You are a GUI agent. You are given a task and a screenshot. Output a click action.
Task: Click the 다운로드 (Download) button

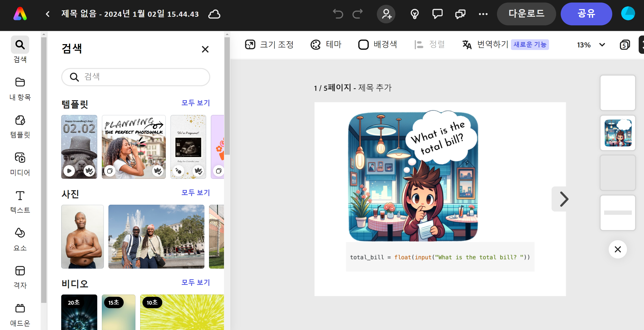coord(526,14)
